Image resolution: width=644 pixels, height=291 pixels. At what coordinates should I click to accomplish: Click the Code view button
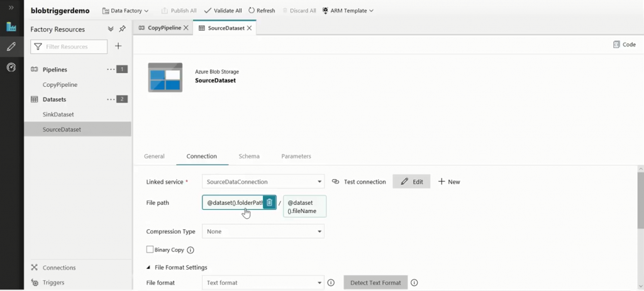625,45
